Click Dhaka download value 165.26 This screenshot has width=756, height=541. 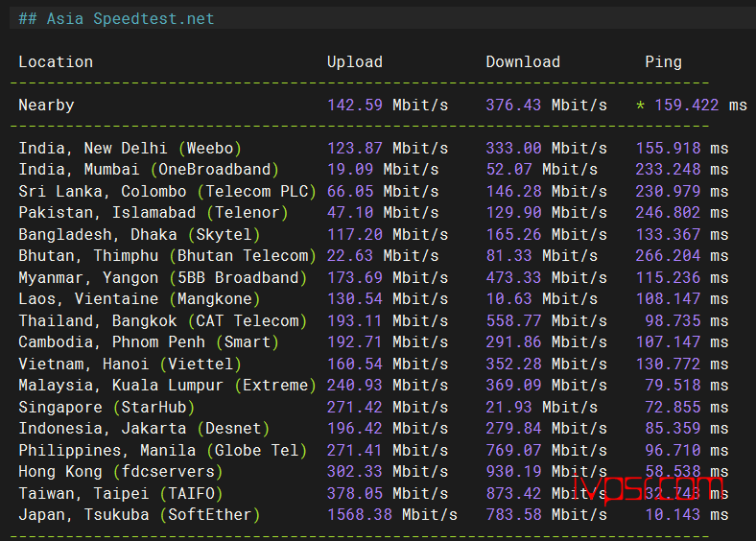click(513, 234)
